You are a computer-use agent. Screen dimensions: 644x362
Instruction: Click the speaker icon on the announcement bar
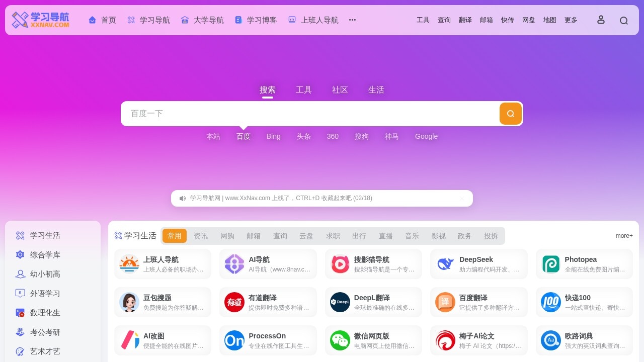(x=182, y=198)
